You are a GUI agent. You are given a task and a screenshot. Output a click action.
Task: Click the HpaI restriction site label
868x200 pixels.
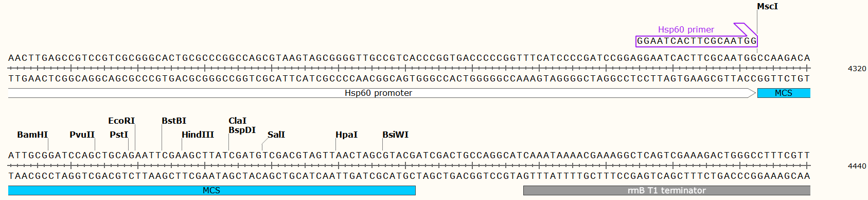tap(346, 135)
